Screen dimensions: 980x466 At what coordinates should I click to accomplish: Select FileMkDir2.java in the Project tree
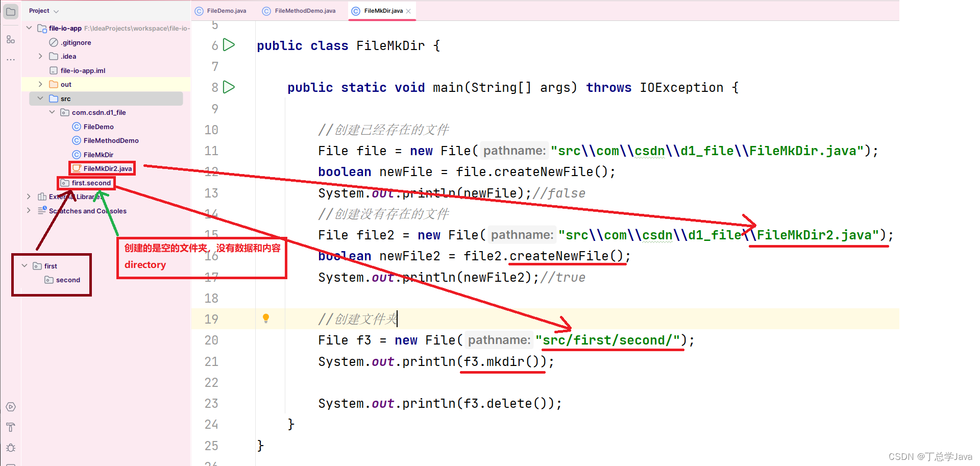(106, 168)
